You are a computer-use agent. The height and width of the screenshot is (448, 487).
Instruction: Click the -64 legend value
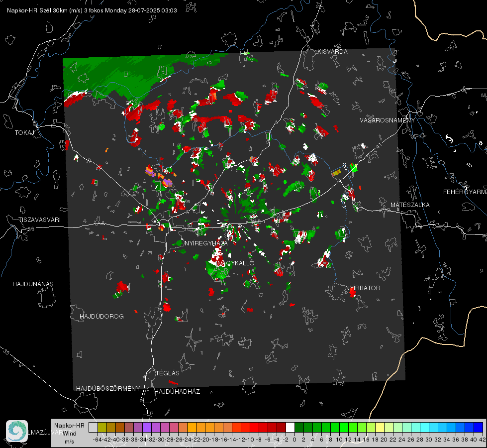(97, 440)
